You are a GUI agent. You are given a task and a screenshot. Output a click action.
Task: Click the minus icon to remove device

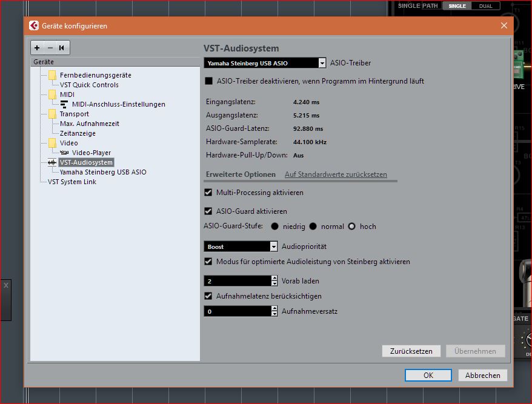coord(50,48)
